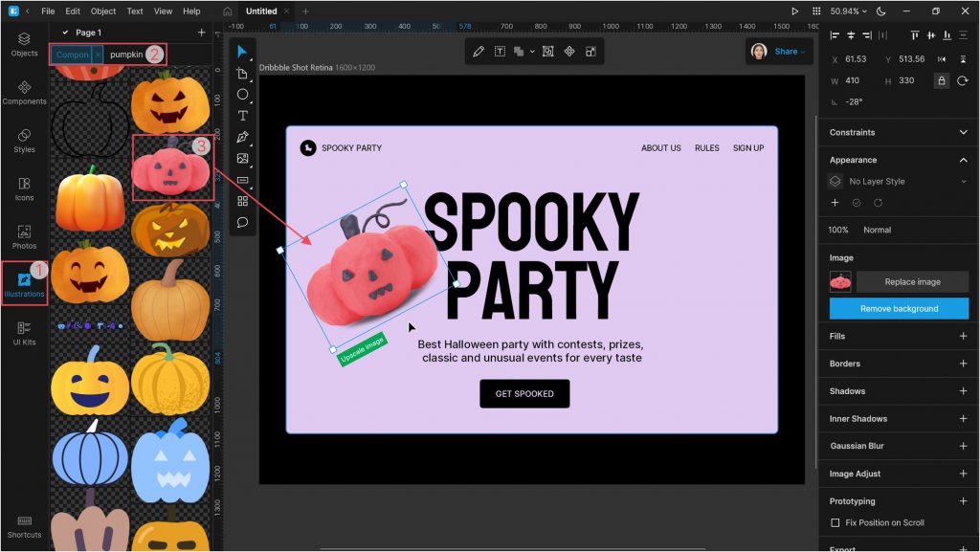Show keyboard Shortcuts
This screenshot has height=552, width=980.
pyautogui.click(x=24, y=527)
